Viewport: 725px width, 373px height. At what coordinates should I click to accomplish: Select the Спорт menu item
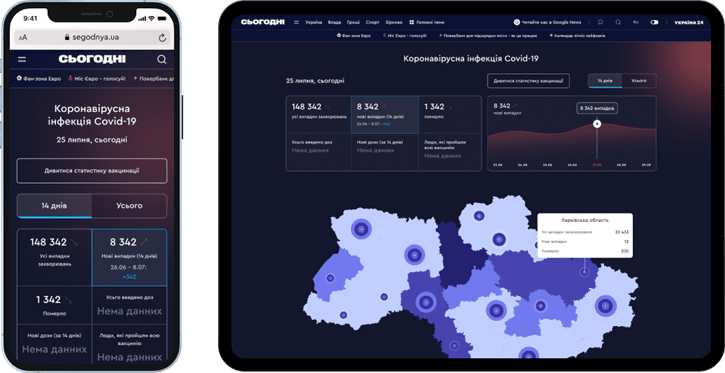372,22
